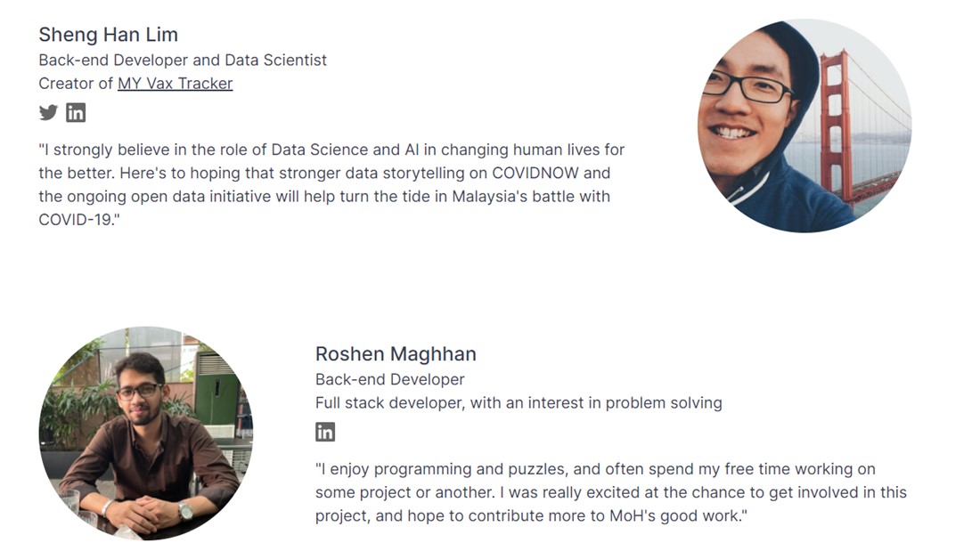Click the COVID-19 text ending Sheng's quote
The image size is (980, 551).
coord(78,220)
